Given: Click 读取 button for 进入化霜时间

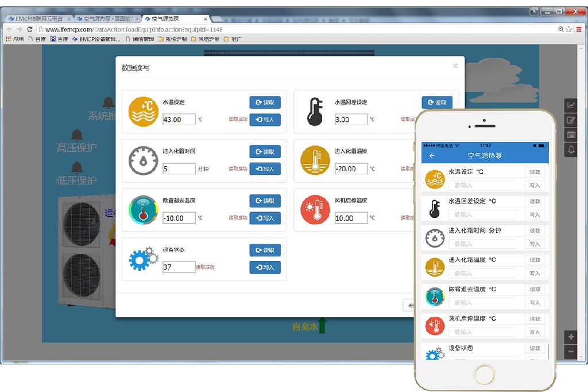Looking at the screenshot, I should point(265,152).
